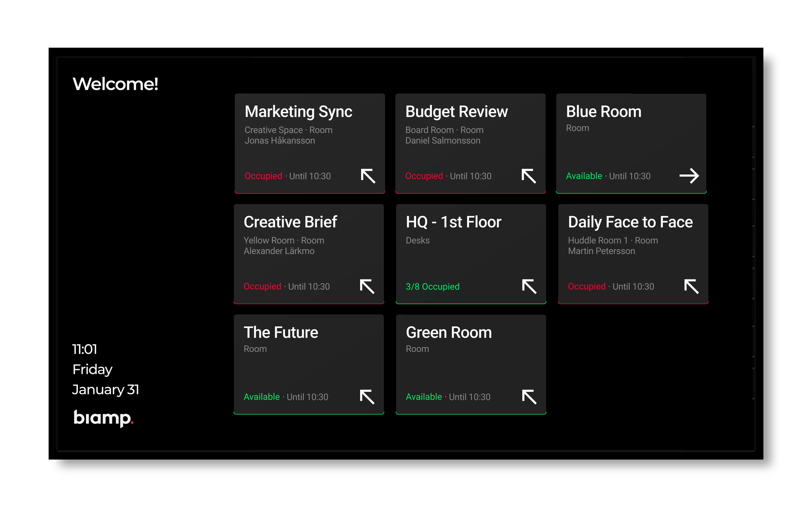Open the Marketing Sync meeting card
Screen dimensions: 812x507
point(309,144)
